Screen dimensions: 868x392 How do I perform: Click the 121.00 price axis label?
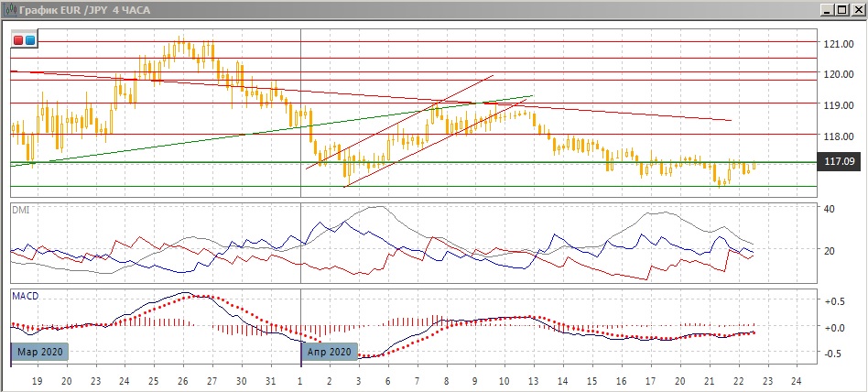point(839,44)
